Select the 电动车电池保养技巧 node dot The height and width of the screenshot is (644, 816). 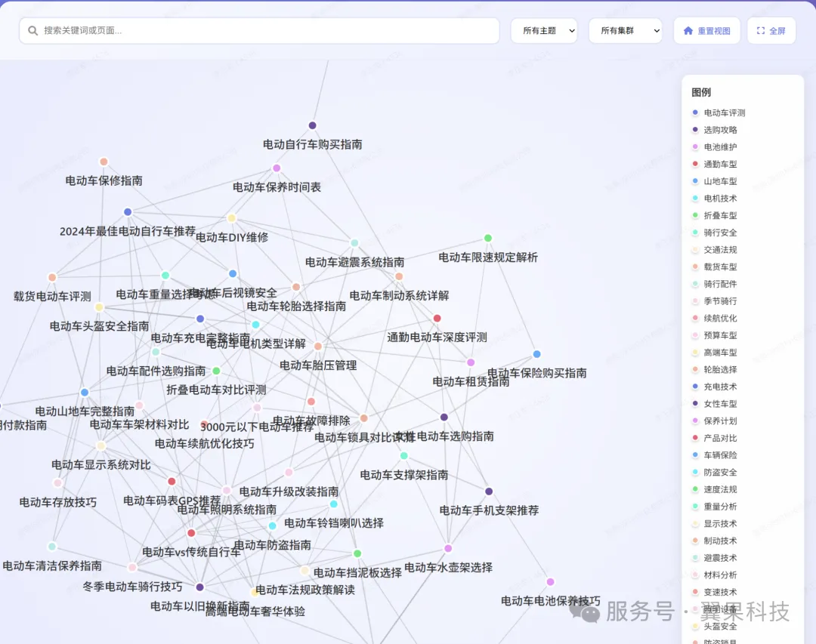[x=550, y=581]
